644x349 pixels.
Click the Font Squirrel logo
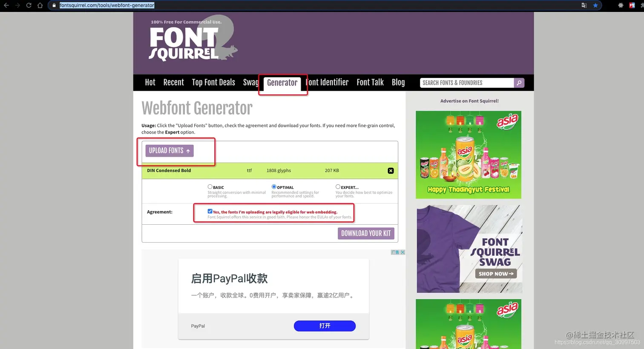193,39
